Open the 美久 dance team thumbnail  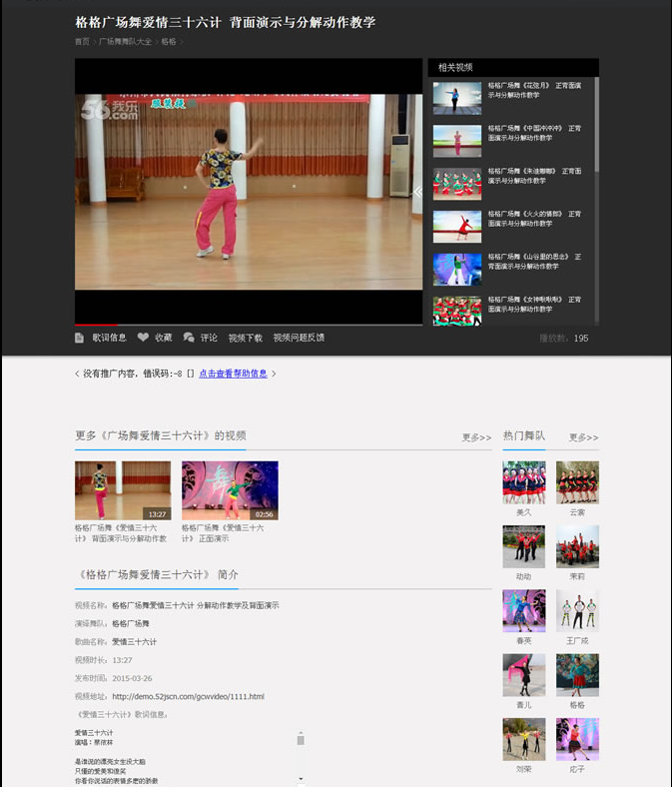(x=524, y=482)
